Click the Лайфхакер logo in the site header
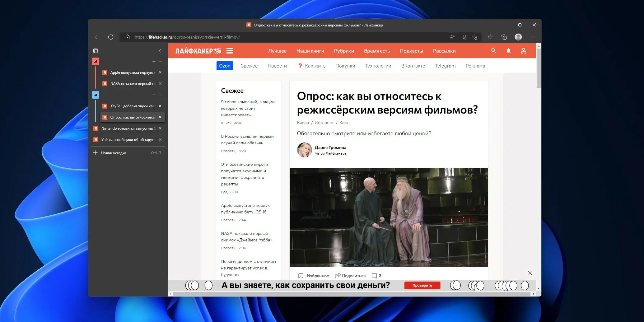The height and width of the screenshot is (322, 644). [x=198, y=51]
